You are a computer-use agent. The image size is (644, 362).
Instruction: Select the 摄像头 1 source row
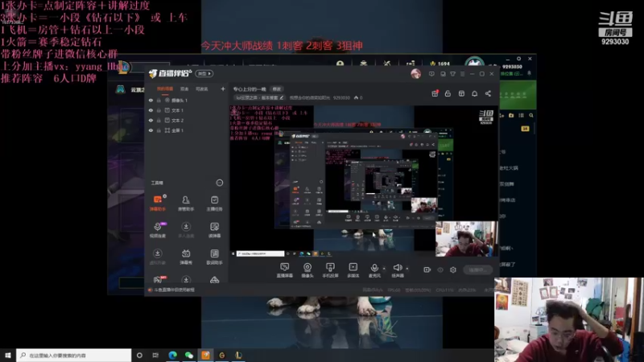(187, 100)
